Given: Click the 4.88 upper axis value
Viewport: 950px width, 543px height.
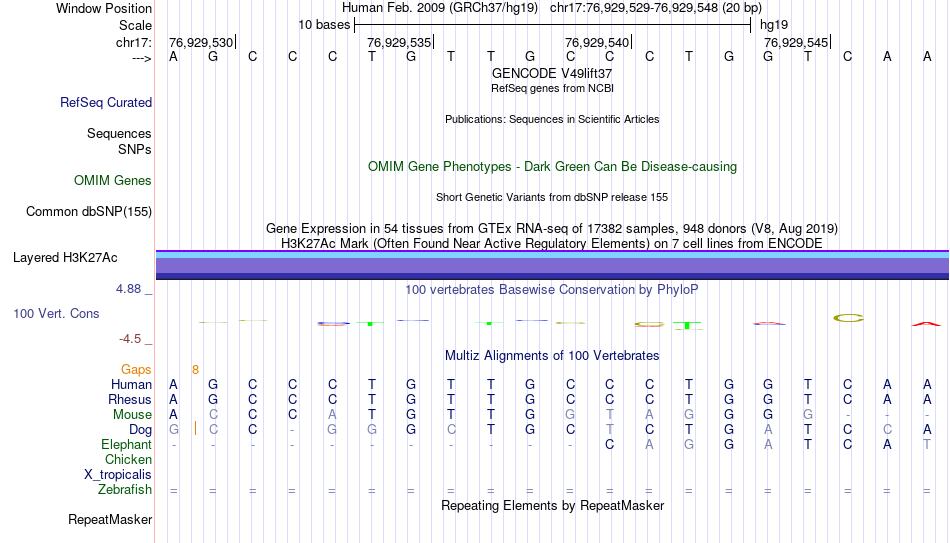Looking at the screenshot, I should click(x=128, y=289).
